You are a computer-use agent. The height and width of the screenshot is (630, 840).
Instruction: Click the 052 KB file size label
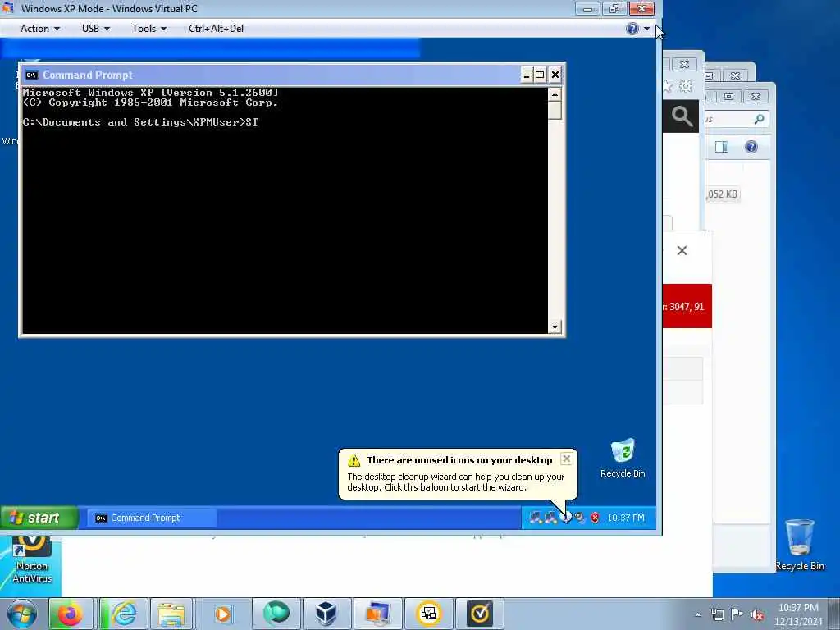(722, 194)
